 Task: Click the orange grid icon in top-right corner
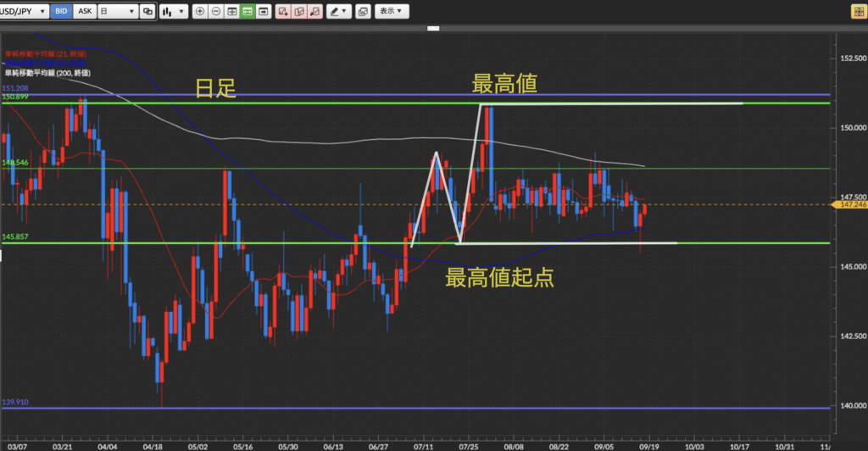click(859, 11)
